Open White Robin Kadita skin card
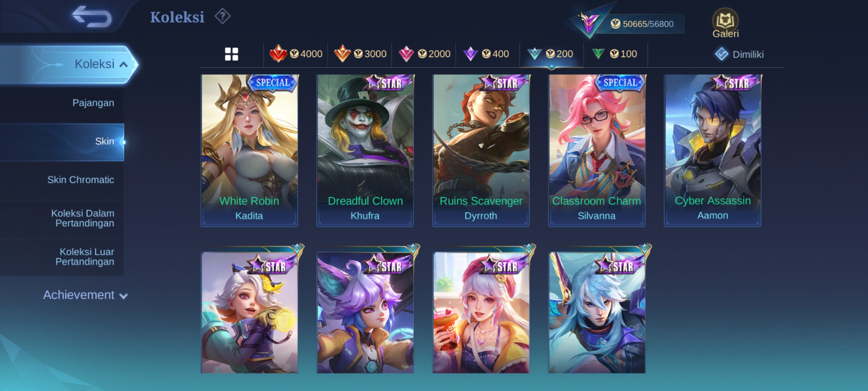 [249, 151]
